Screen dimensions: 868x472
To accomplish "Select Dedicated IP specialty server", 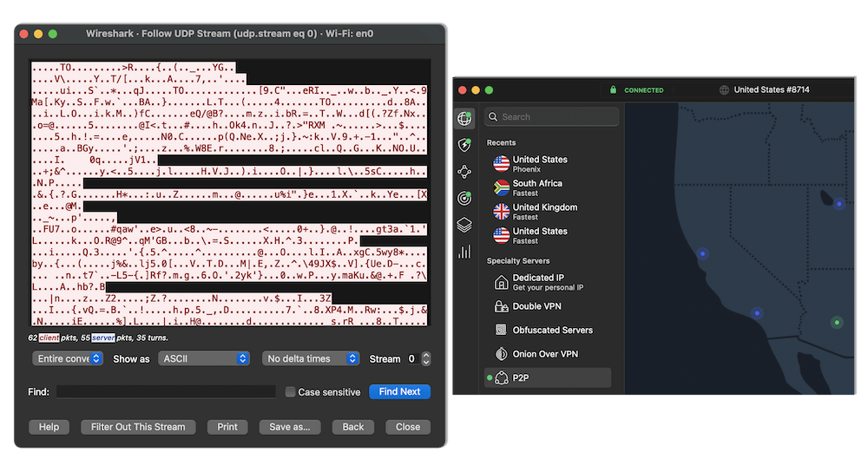I will (x=548, y=282).
